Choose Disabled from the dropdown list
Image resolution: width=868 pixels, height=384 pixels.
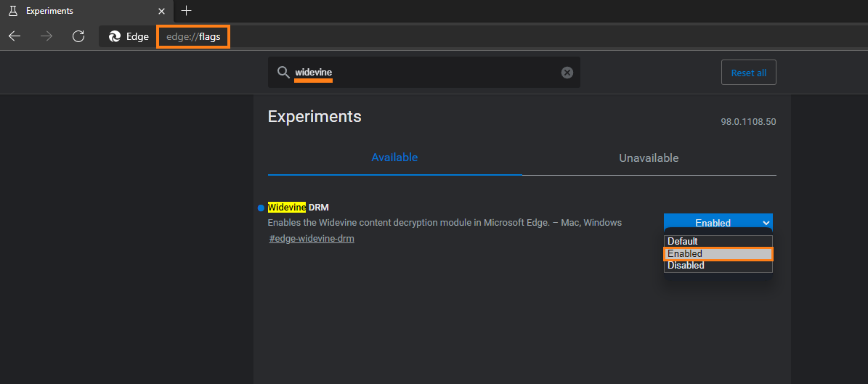718,266
